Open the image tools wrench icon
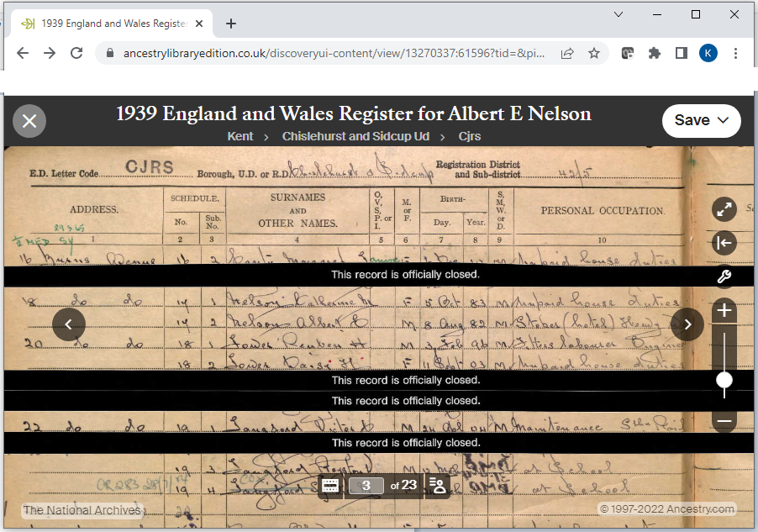Image resolution: width=758 pixels, height=532 pixels. pos(724,277)
